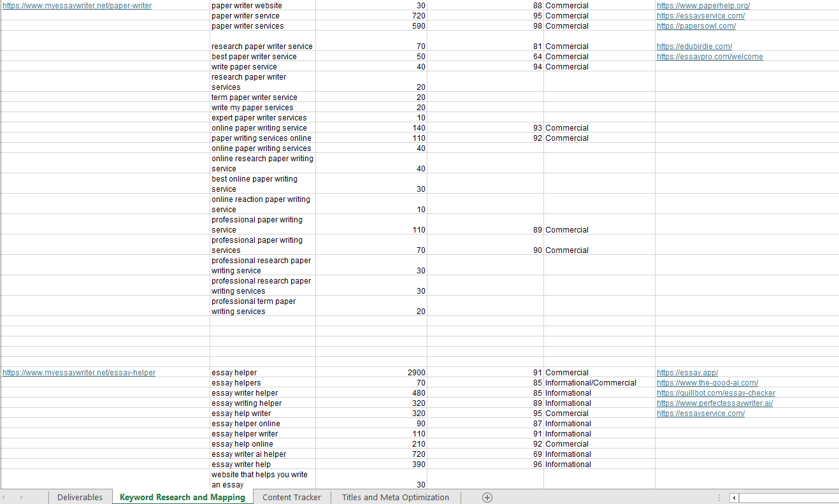This screenshot has width=839, height=504.
Task: Select the "online paper writing services" cell
Action: (262, 148)
